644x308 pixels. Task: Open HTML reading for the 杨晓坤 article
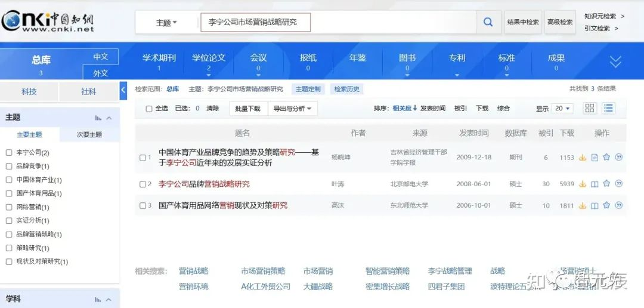(595, 158)
